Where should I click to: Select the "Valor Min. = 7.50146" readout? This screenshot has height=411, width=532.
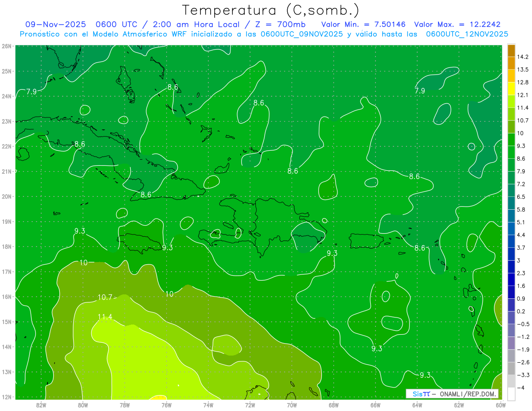(364, 24)
